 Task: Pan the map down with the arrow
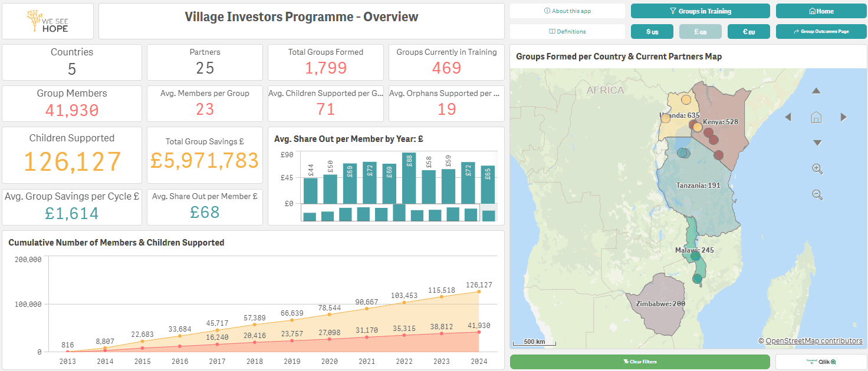tap(817, 143)
